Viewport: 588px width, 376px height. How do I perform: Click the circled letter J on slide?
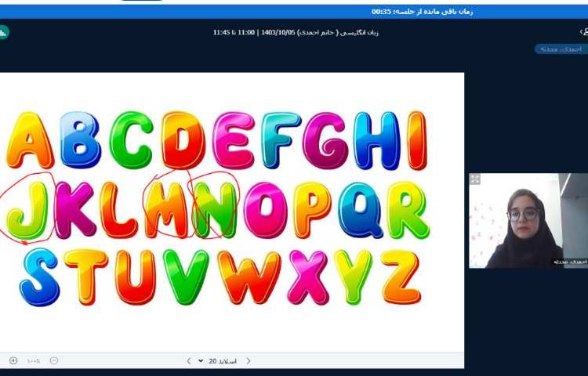[x=27, y=209]
